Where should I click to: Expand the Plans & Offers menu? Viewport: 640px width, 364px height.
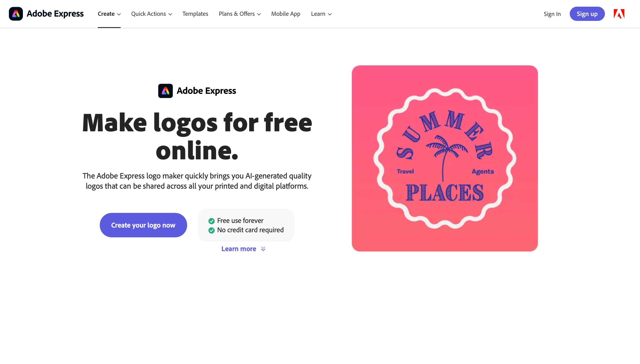tap(240, 14)
